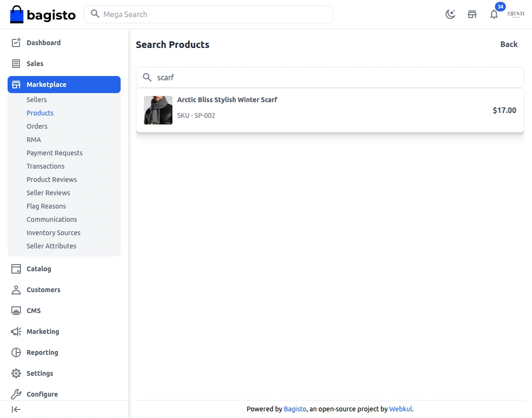Expand the Customers section
The image size is (532, 418).
pos(43,290)
